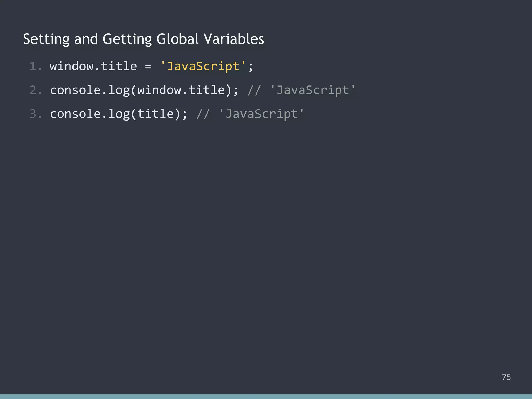Click the word 'Global' in the heading

[x=178, y=39]
